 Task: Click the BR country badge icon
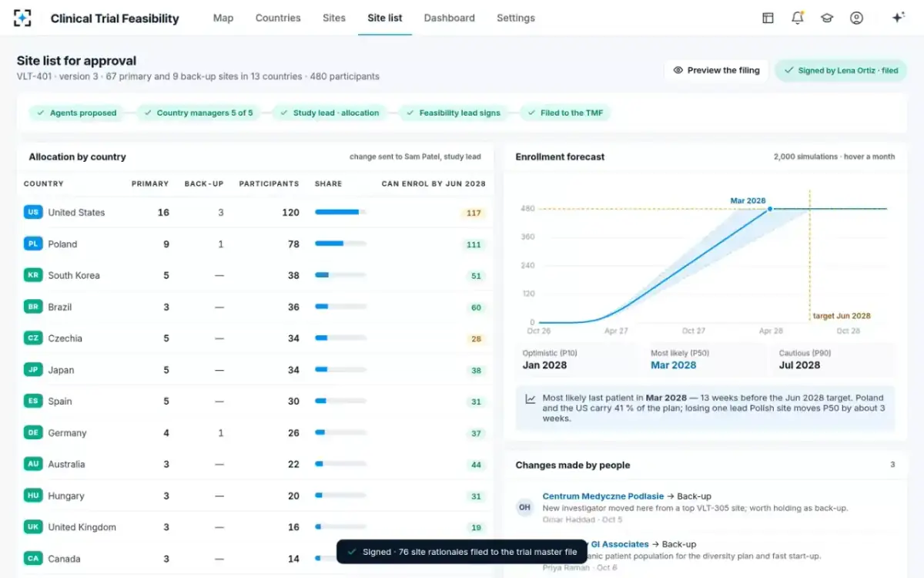(33, 307)
